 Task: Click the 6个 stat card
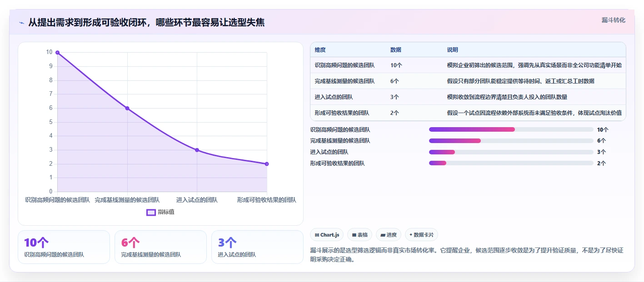click(160, 247)
